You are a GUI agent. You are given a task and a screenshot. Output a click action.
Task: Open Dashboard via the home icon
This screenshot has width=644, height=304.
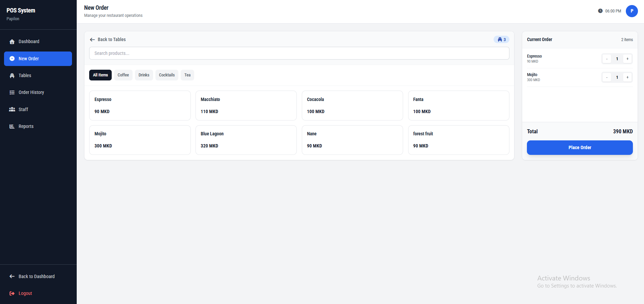point(12,42)
